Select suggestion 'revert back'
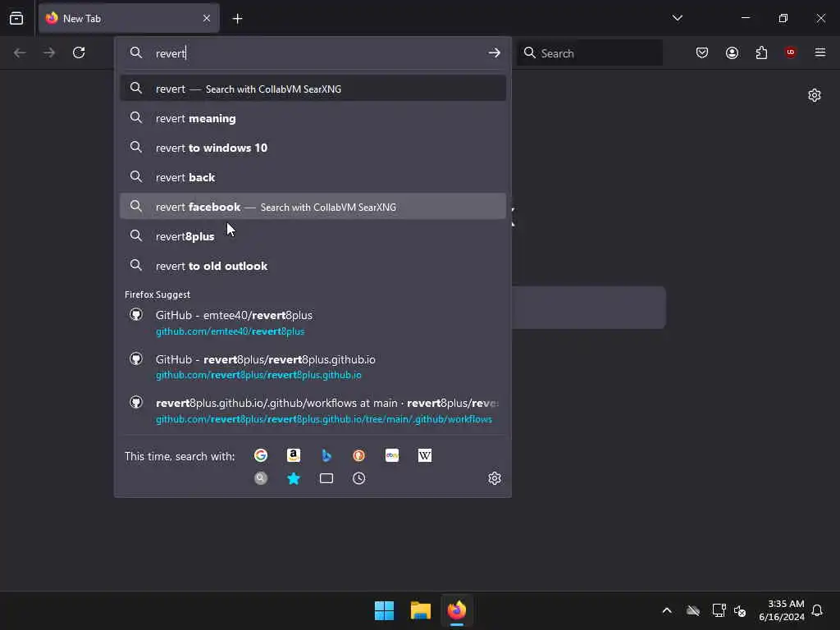This screenshot has width=840, height=630. point(313,177)
